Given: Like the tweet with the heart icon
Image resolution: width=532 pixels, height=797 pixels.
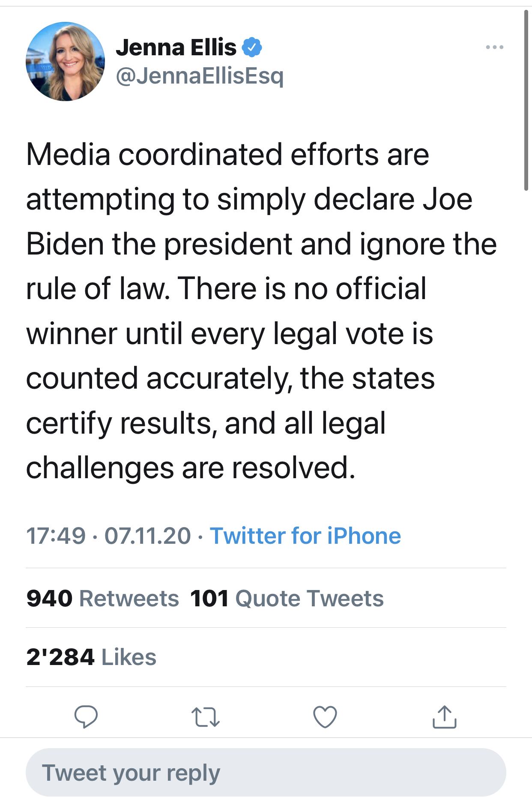Looking at the screenshot, I should [325, 717].
